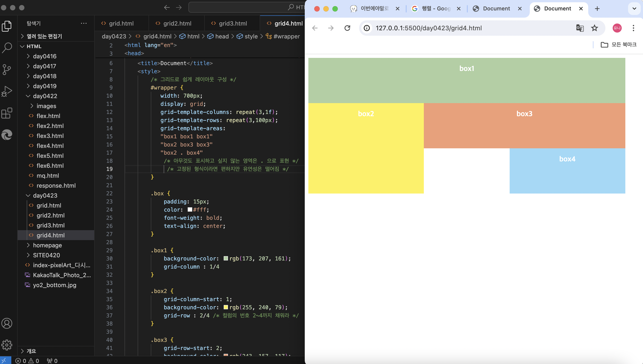Screen dimensions: 643x364
Task: Switch to the grid2.html editor tab
Action: coord(177,24)
